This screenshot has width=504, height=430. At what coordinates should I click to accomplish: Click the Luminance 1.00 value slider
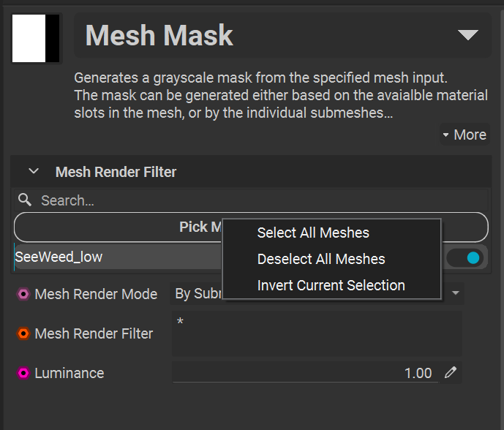(304, 373)
